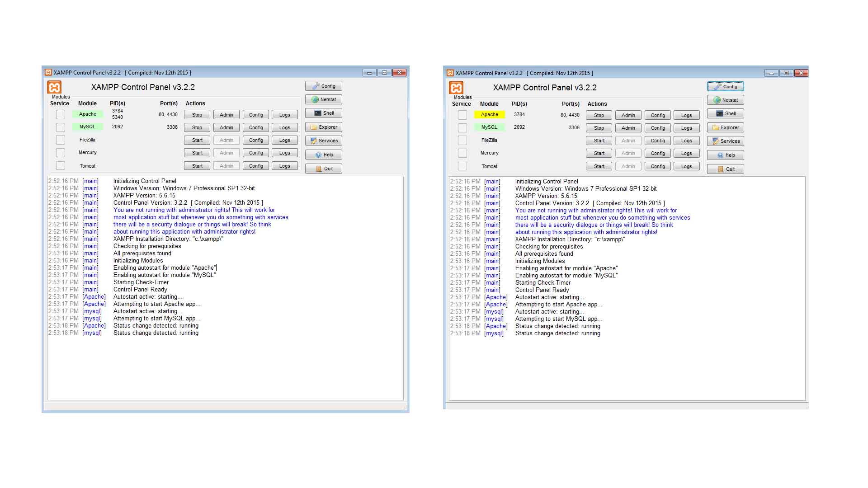Screen dimensions: 868x488
Task: Toggle the Tomcat service checkbox in the right window
Action: click(462, 166)
